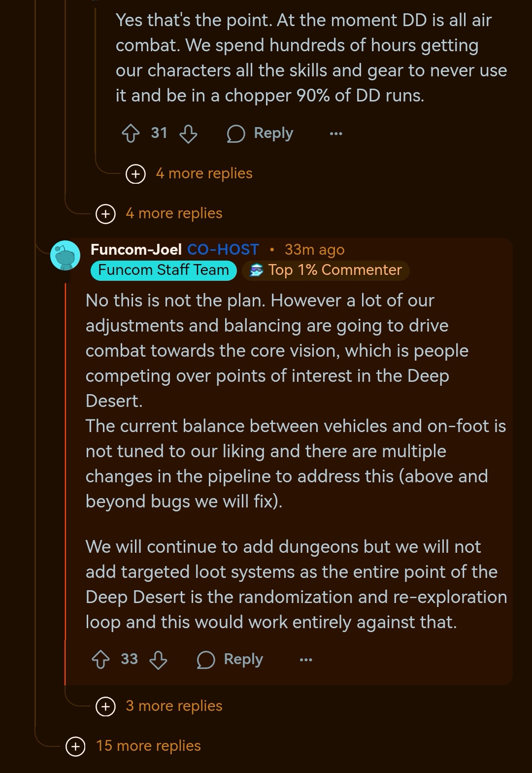Screen dimensions: 532x773
Task: Upvote the air combat complaint comment
Action: 131,133
